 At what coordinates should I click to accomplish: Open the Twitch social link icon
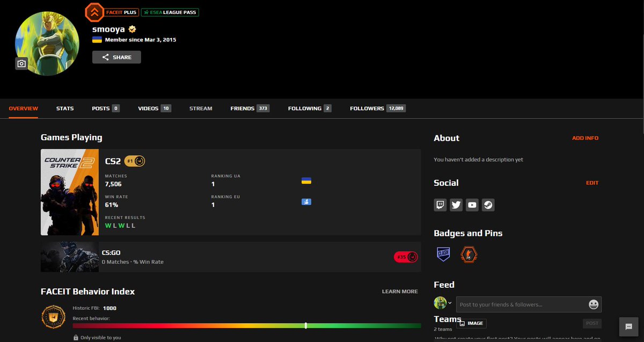(x=441, y=205)
